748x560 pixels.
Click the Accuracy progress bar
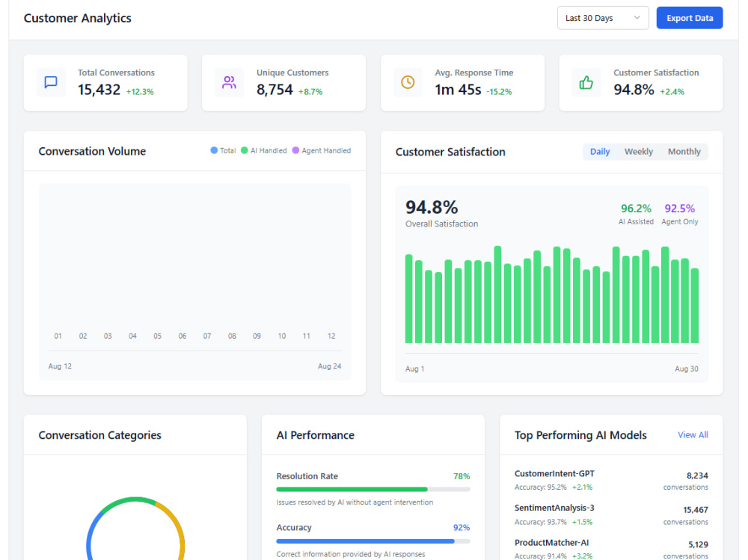pos(373,541)
